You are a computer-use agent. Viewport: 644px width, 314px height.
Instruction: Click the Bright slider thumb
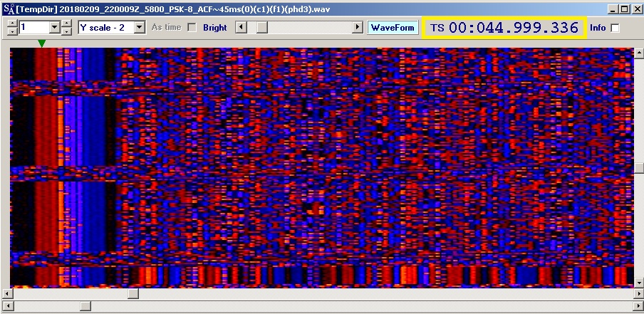(262, 28)
